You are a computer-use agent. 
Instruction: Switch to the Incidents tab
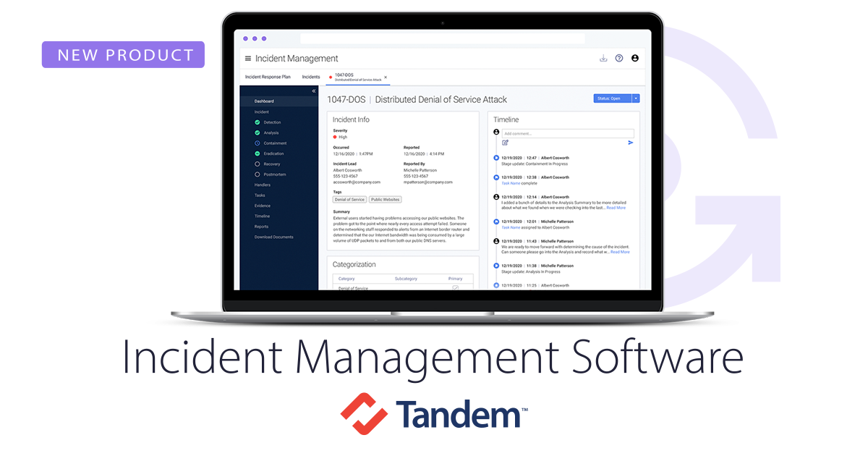click(310, 76)
